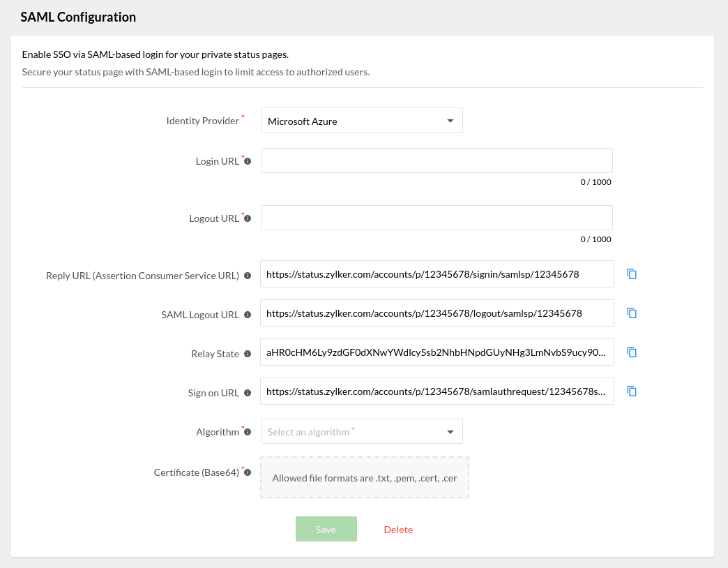Focus the Logout URL input field
728x568 pixels.
[437, 218]
